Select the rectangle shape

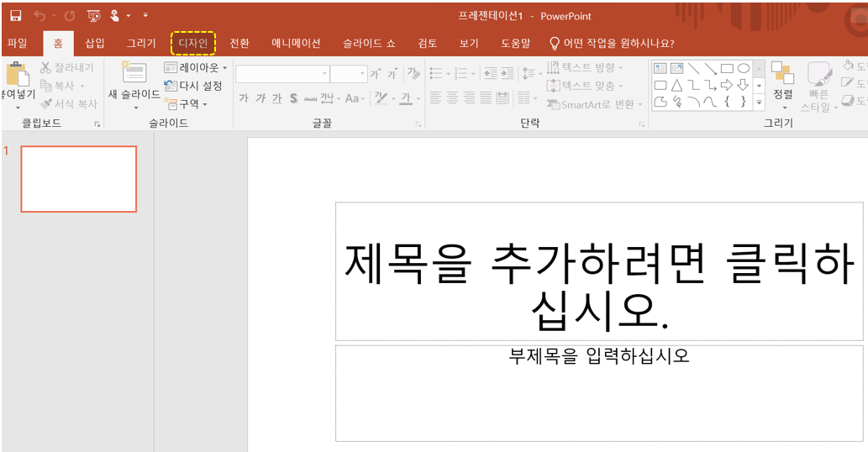click(727, 69)
